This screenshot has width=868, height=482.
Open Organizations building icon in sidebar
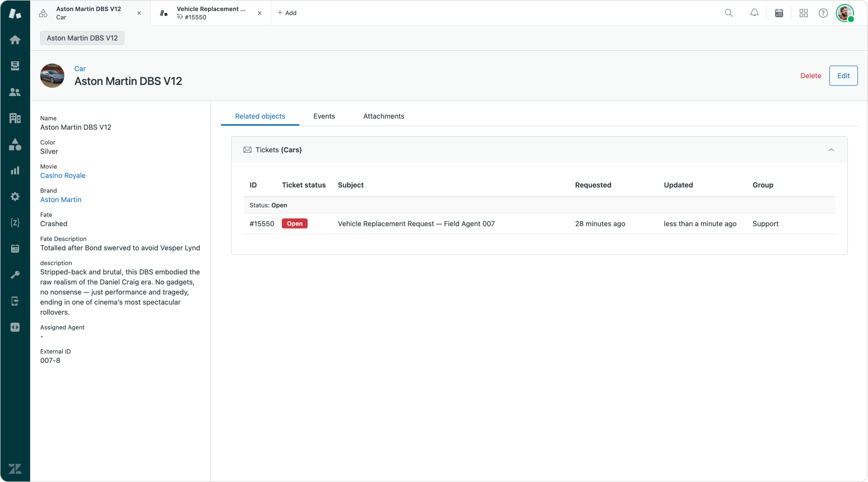pyautogui.click(x=15, y=118)
